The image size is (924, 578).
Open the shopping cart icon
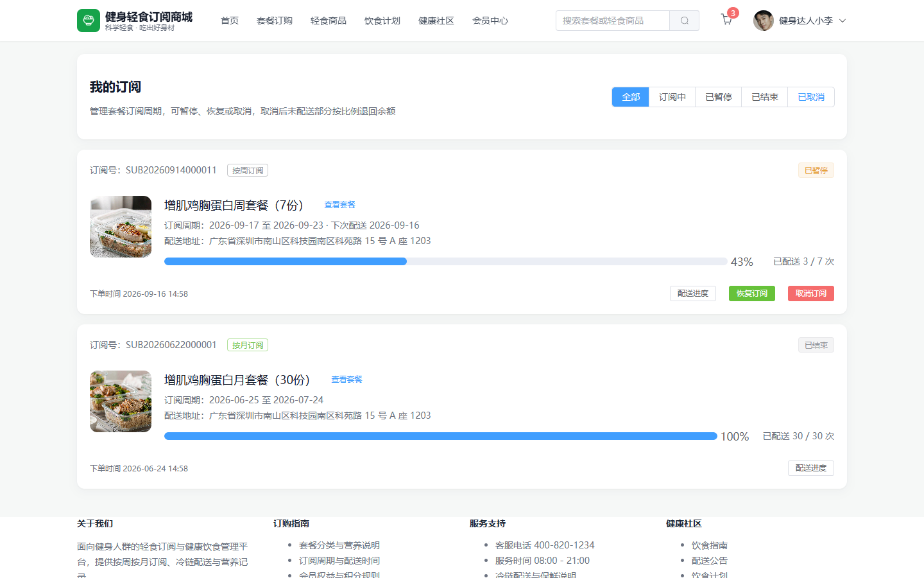pos(726,20)
